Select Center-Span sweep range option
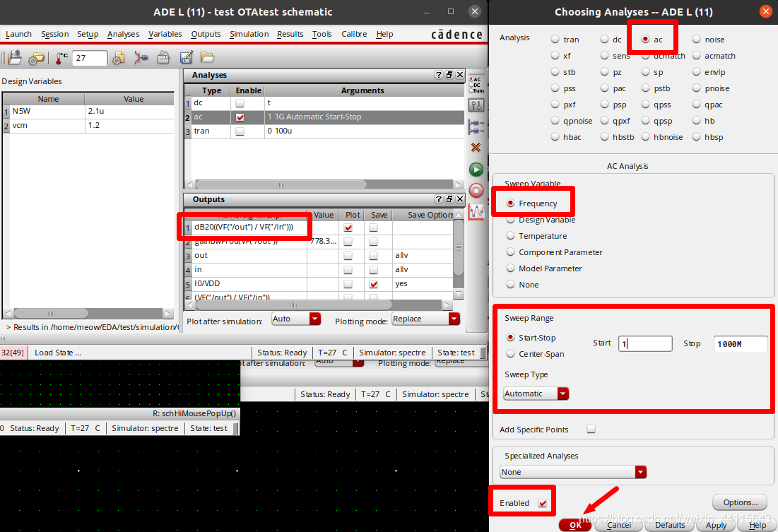This screenshot has height=532, width=778. [x=511, y=354]
